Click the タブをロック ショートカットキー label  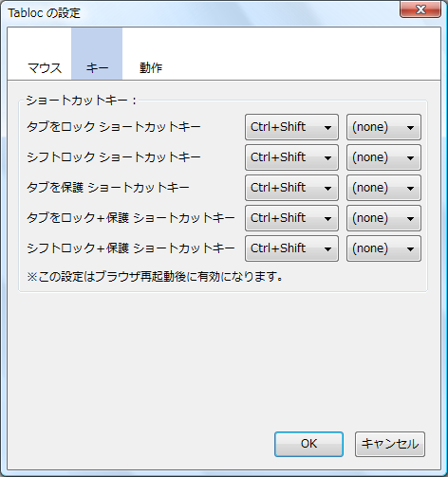114,127
